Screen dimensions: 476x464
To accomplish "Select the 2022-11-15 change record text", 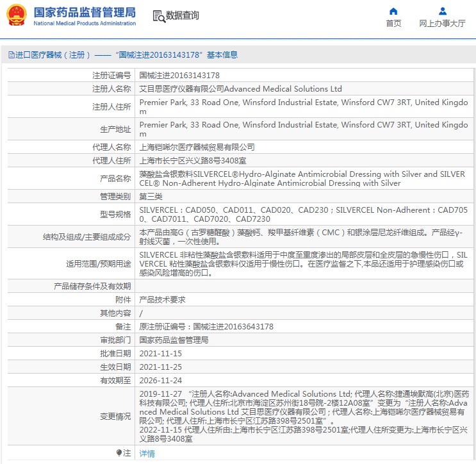I will click(x=303, y=435).
